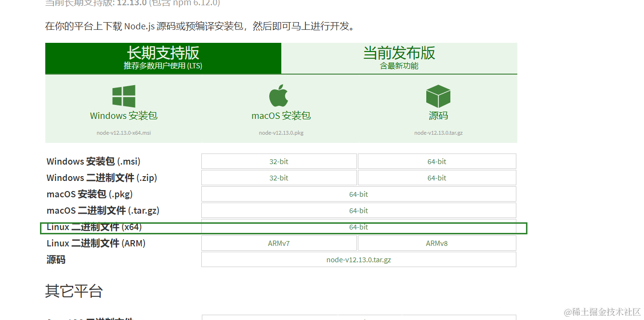Download 32-bit Windows 二进制文件 (.zip)
Viewport: 644px width, 320px height.
[279, 178]
